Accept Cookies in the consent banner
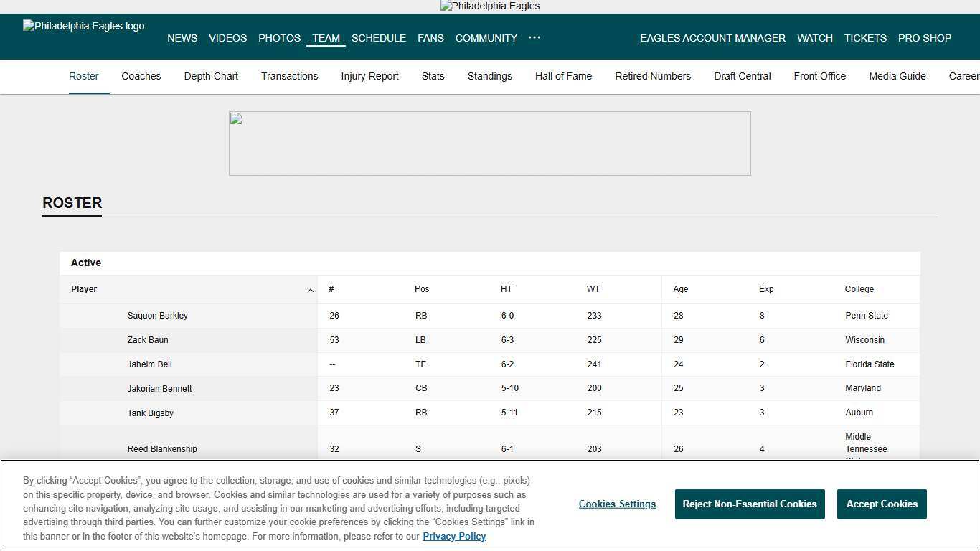The width and height of the screenshot is (980, 551). (882, 504)
